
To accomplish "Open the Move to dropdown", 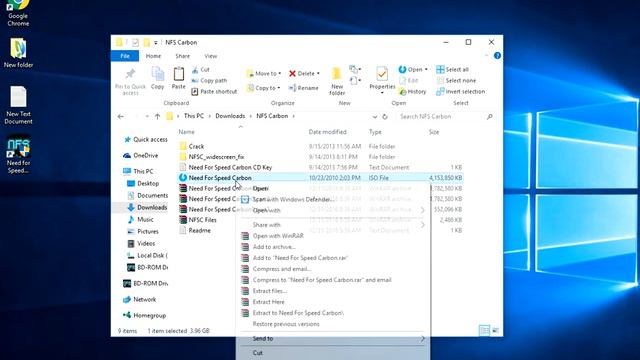I will pyautogui.click(x=264, y=73).
